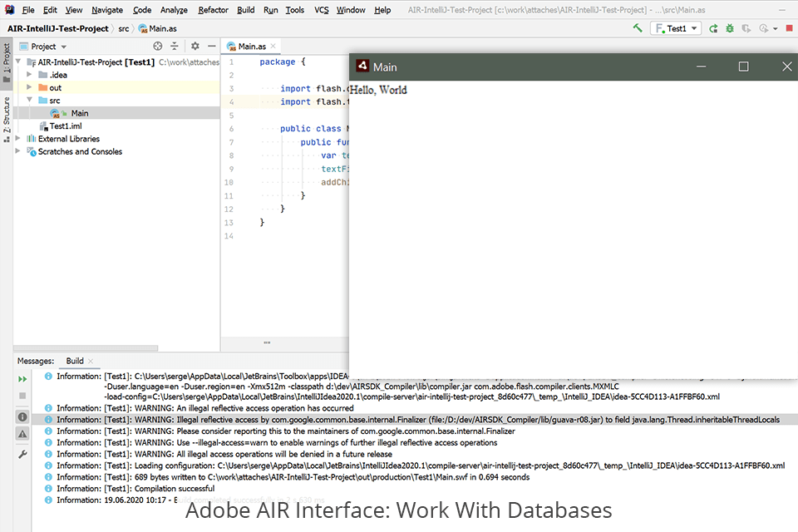This screenshot has height=532, width=798.
Task: Start debugging with the bug icon
Action: click(x=730, y=28)
